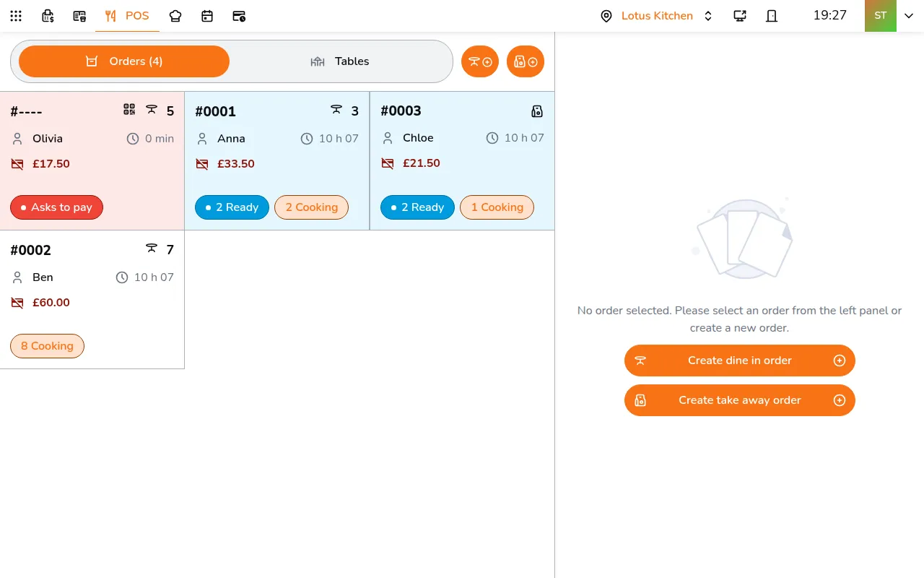
Task: Select order number #0002
Action: [x=31, y=250]
